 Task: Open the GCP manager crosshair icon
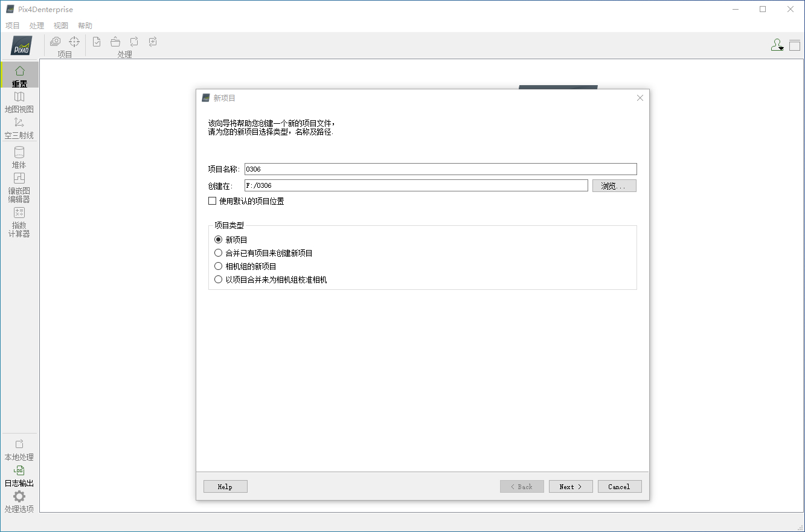(x=74, y=41)
